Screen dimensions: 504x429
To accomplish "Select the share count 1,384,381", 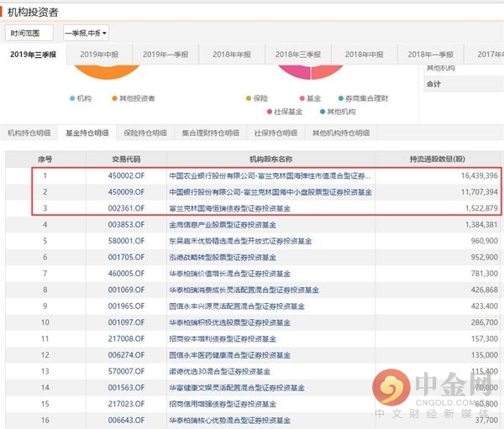I will point(481,225).
